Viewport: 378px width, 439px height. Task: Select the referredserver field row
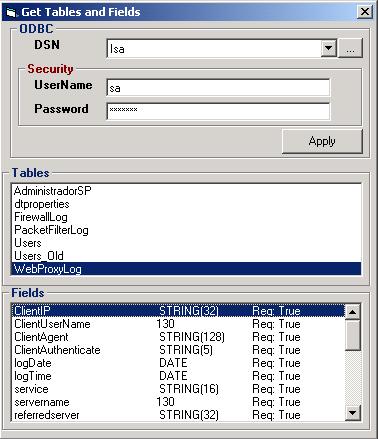point(178,415)
